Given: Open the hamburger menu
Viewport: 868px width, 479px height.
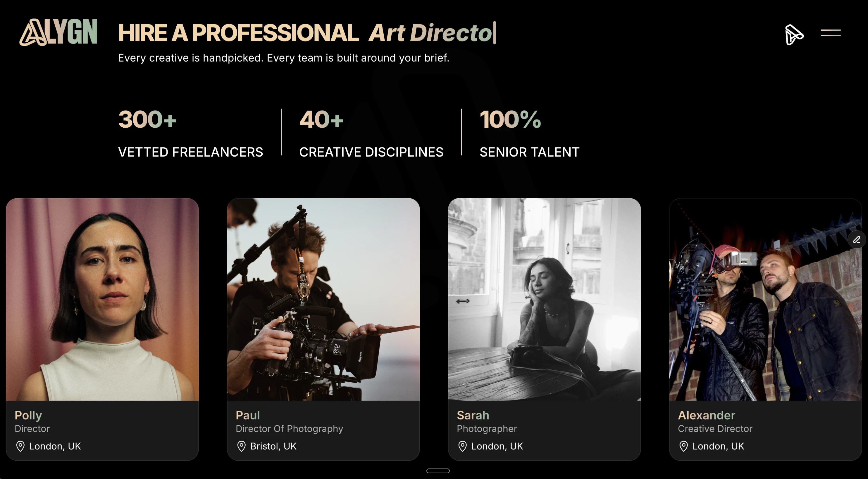Looking at the screenshot, I should pos(830,33).
